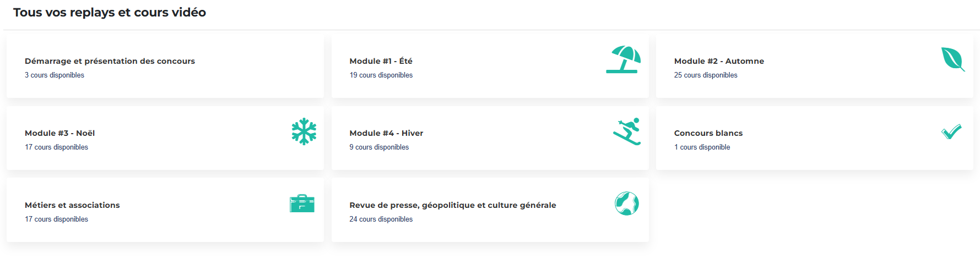This screenshot has width=980, height=259.
Task: Click the autumn leaf icon
Action: (953, 59)
